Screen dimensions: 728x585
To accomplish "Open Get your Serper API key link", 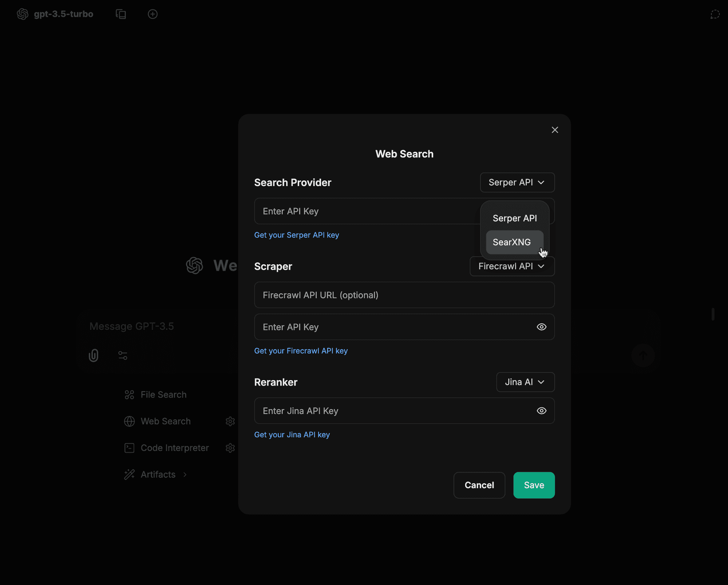I will click(x=296, y=235).
